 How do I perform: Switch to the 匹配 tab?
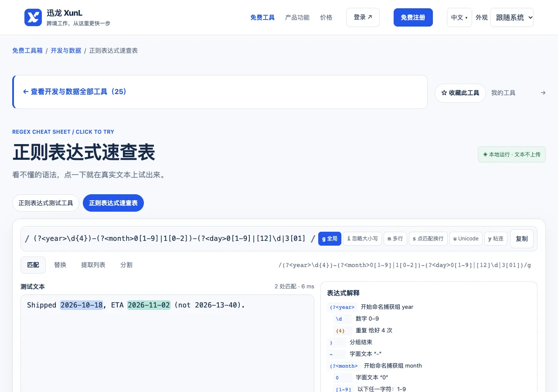coord(33,265)
